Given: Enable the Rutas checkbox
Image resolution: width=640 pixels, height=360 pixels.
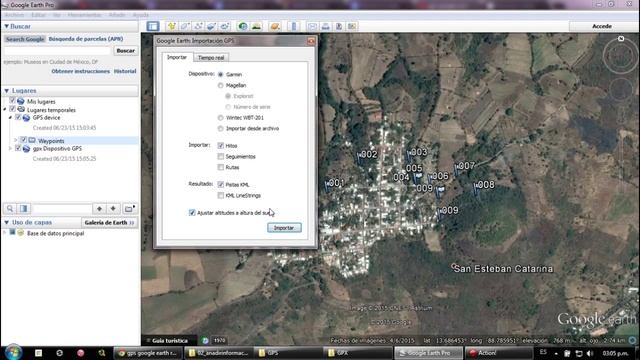Looking at the screenshot, I should 221,167.
